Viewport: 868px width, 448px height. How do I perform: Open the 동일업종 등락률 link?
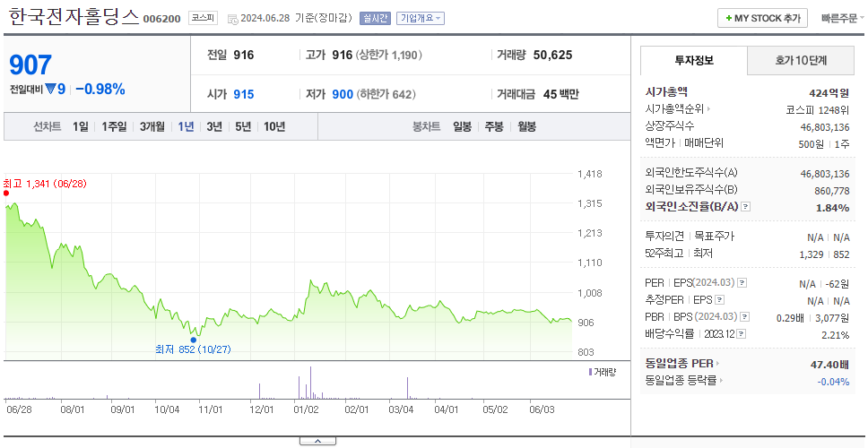point(684,381)
